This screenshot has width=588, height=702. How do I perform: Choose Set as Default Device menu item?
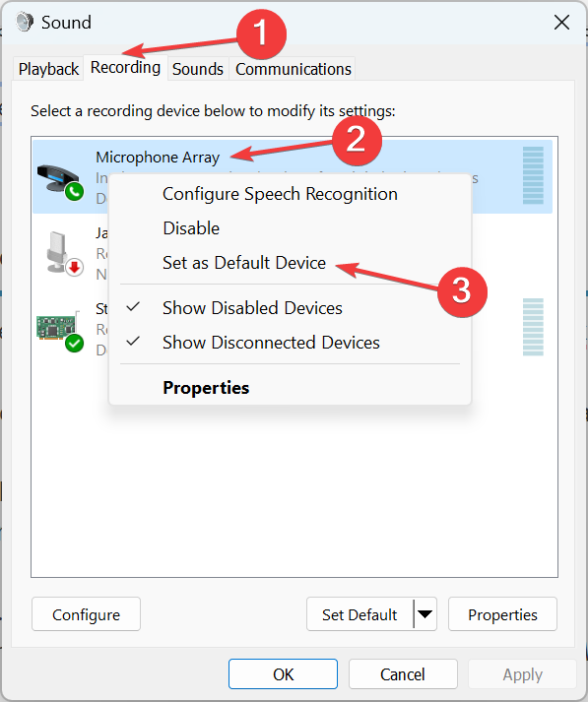click(x=244, y=263)
